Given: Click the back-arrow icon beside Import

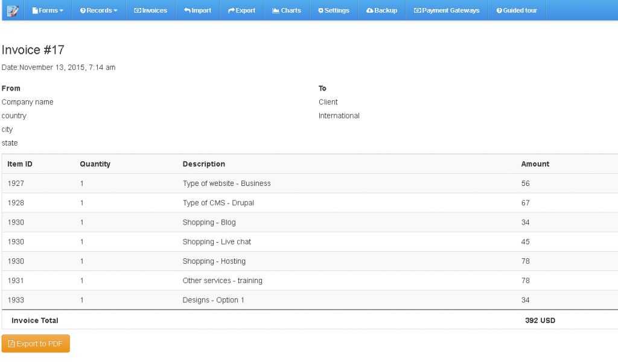Looking at the screenshot, I should (x=186, y=10).
